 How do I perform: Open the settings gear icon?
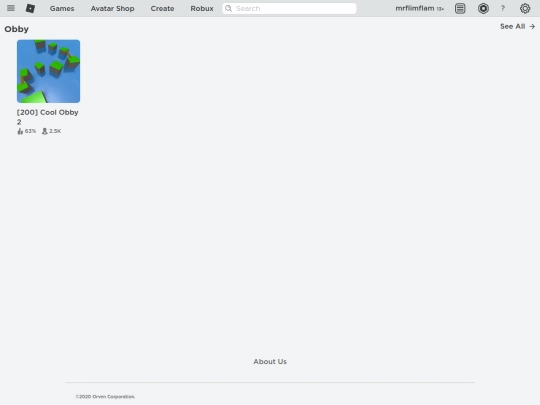pos(525,8)
